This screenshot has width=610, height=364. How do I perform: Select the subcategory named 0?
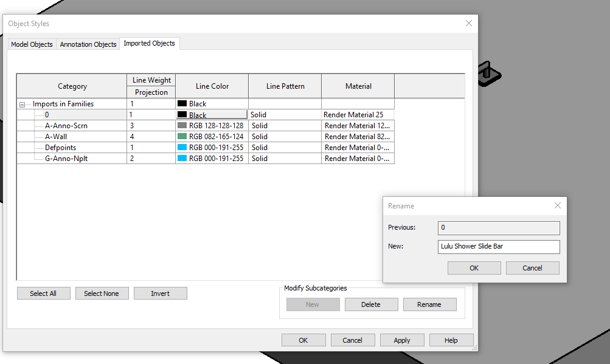pos(72,115)
